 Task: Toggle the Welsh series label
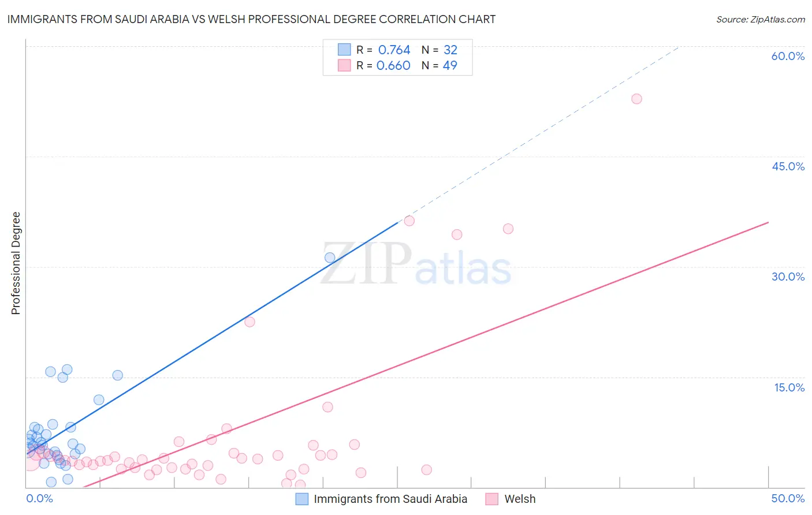coord(520,499)
